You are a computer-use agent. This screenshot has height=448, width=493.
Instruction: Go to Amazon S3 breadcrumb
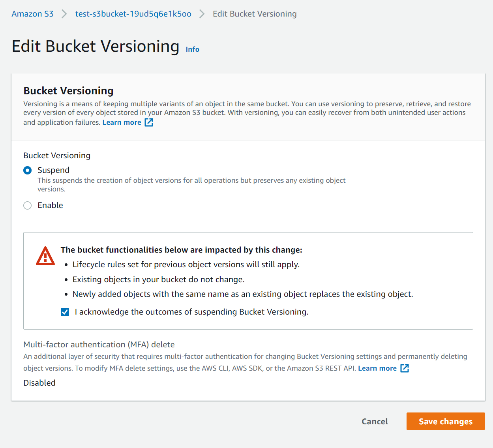point(32,14)
